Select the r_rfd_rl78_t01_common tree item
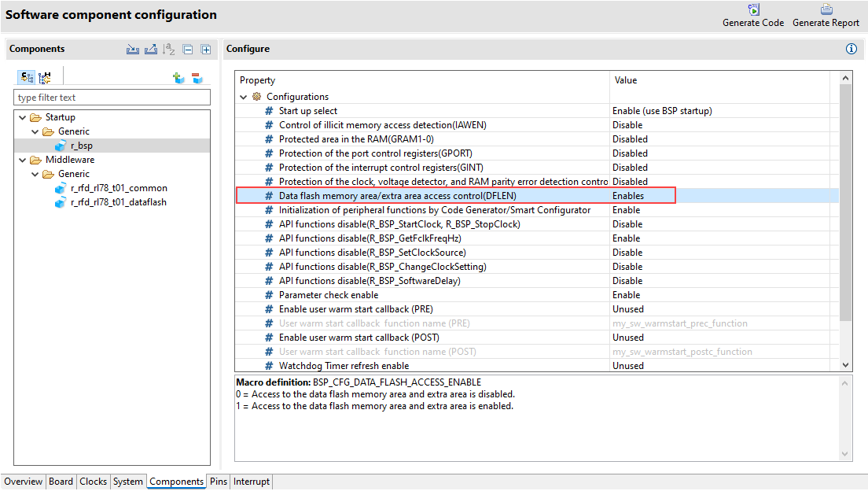 point(119,188)
